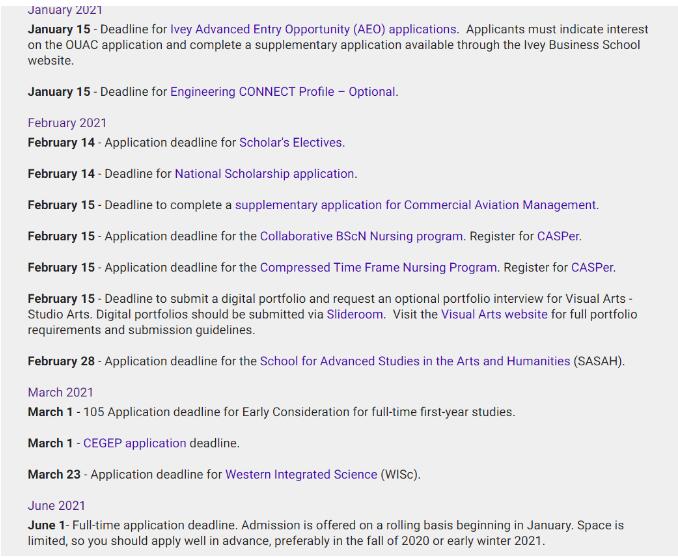Open the Ivey Advanced Entry Opportunity applications link
The height and width of the screenshot is (558, 678).
(x=313, y=30)
